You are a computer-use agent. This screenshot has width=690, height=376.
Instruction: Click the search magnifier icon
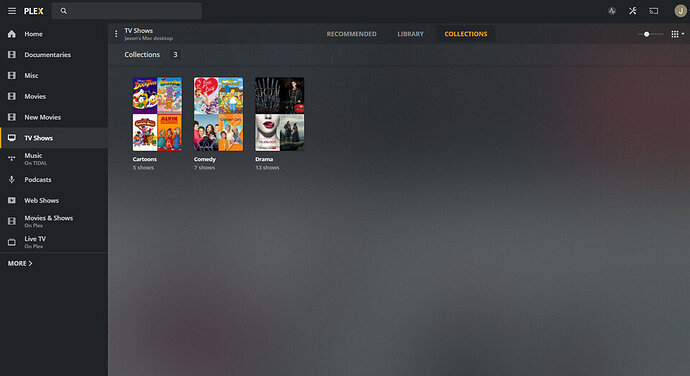pos(64,11)
